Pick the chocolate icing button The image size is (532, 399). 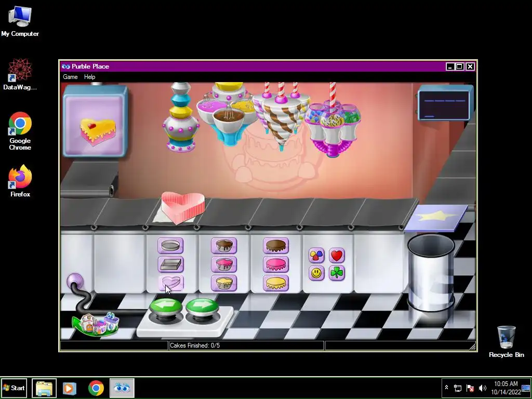[276, 246]
